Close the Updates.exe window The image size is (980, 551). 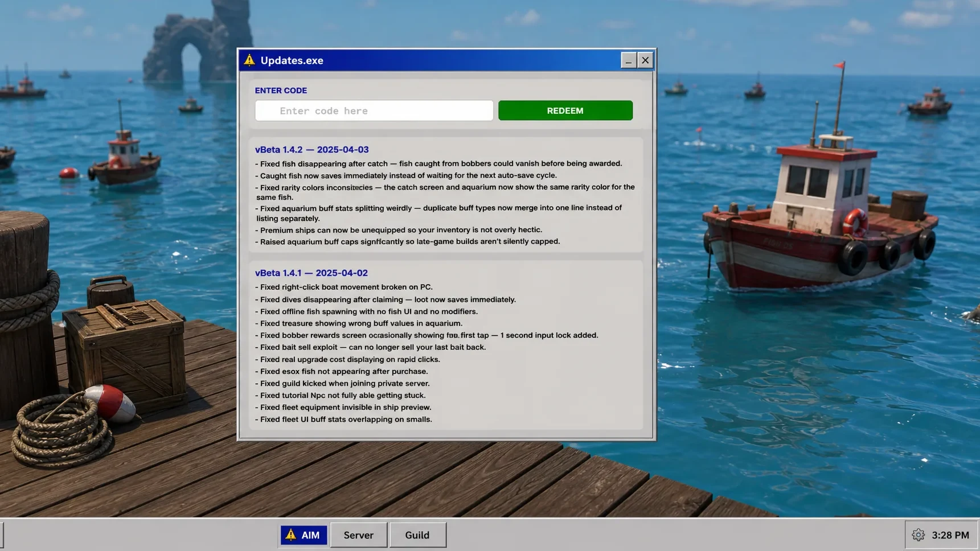point(645,60)
